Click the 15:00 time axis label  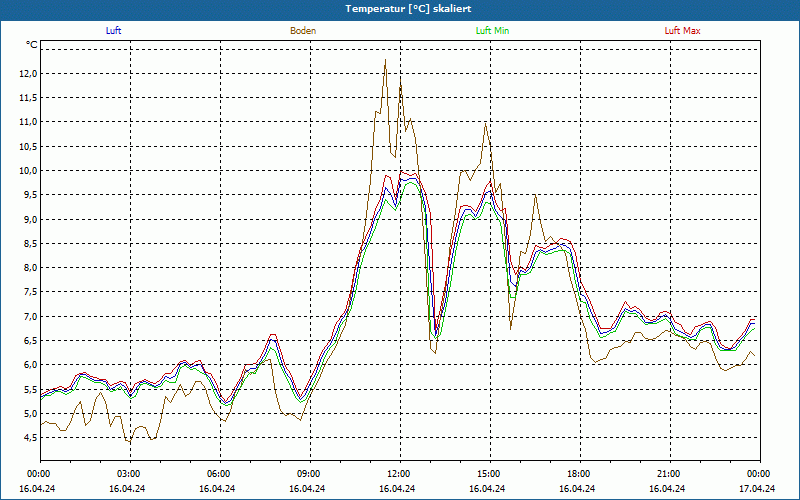[487, 474]
